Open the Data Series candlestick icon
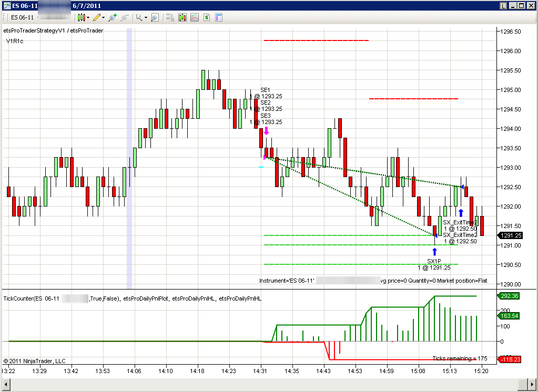The width and height of the screenshot is (538, 392). (x=182, y=17)
